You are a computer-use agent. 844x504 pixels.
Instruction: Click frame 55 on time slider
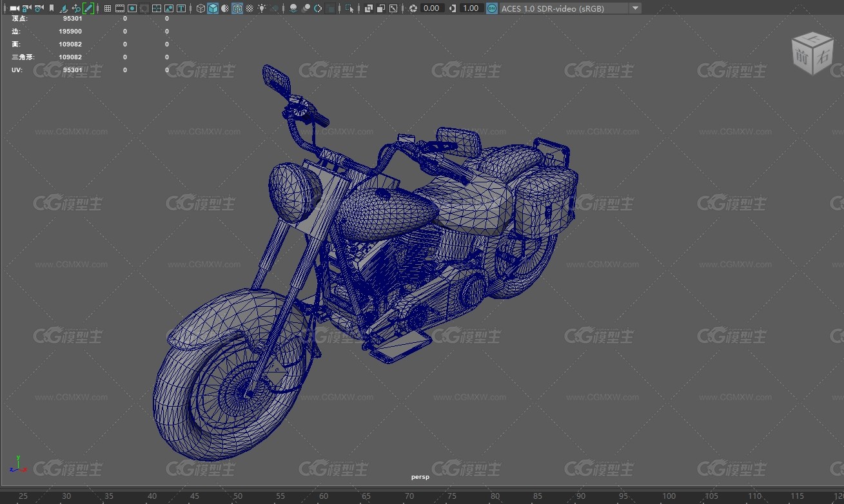(280, 496)
